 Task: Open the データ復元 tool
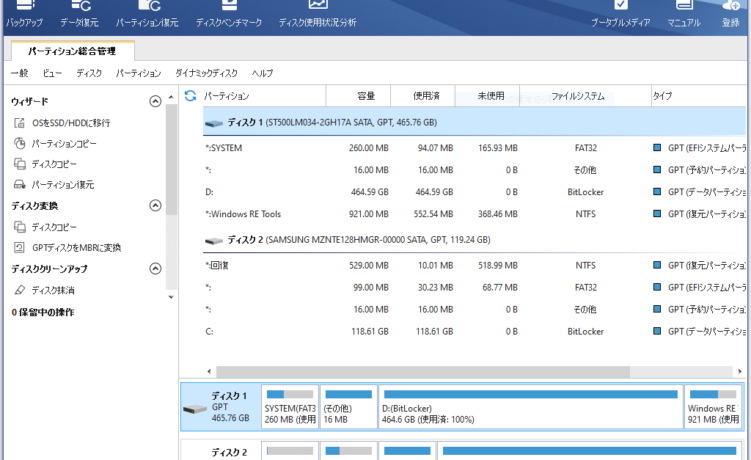coord(80,14)
